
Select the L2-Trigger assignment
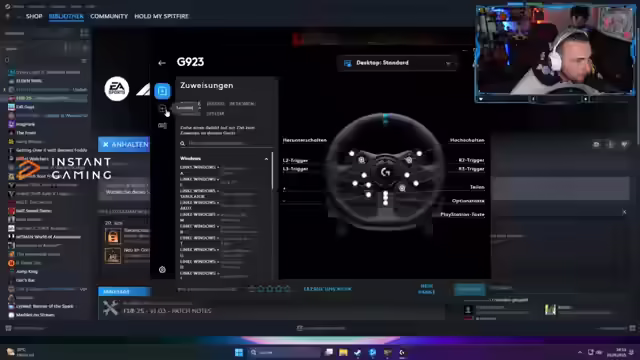click(295, 160)
